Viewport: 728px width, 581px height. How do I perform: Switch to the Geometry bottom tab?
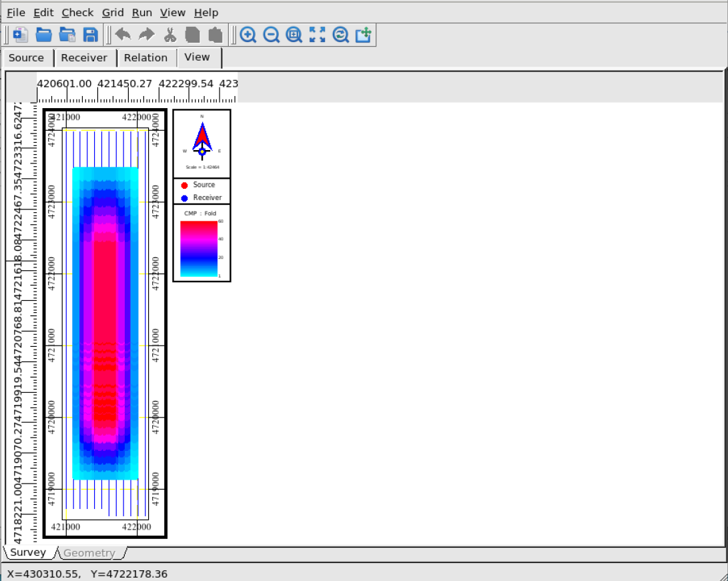(x=89, y=553)
